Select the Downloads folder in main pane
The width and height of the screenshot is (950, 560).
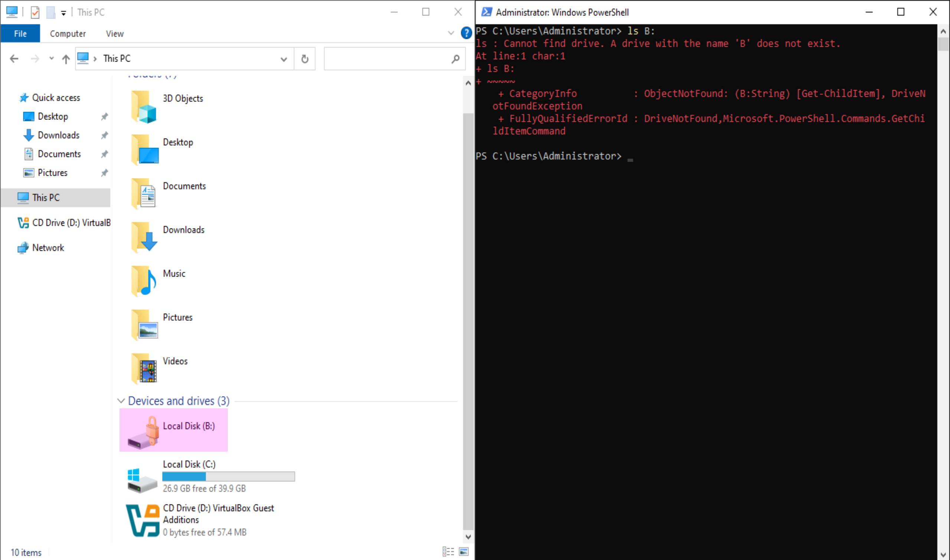coord(168,238)
